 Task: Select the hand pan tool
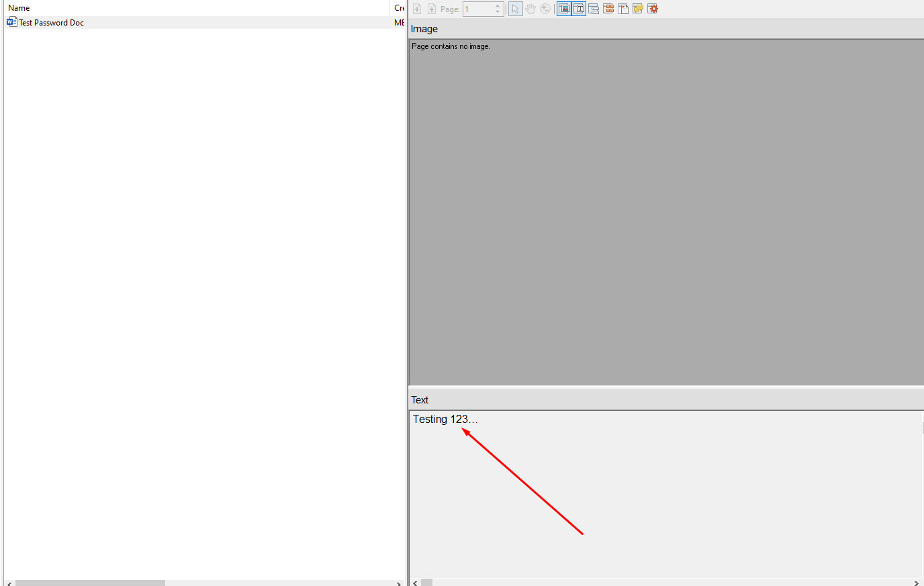tap(530, 9)
